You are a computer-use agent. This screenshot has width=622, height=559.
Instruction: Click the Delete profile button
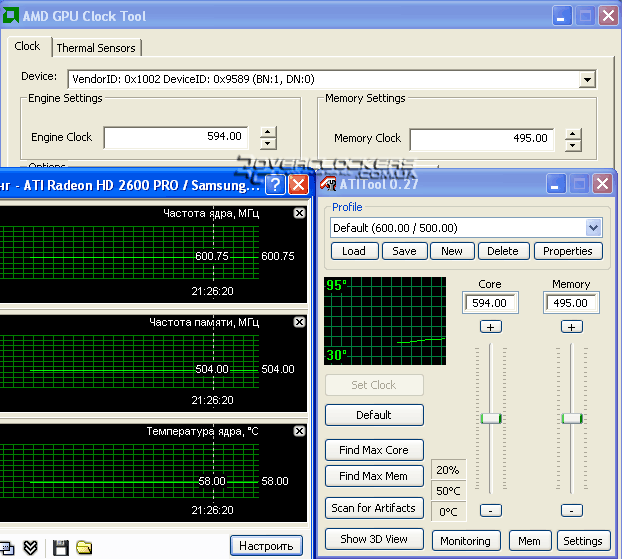tap(503, 251)
